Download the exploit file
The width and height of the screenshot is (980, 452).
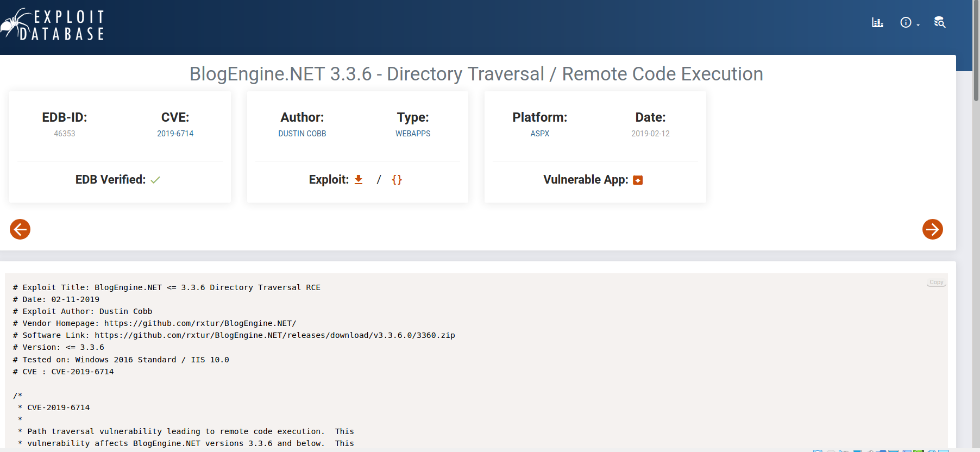(x=359, y=179)
